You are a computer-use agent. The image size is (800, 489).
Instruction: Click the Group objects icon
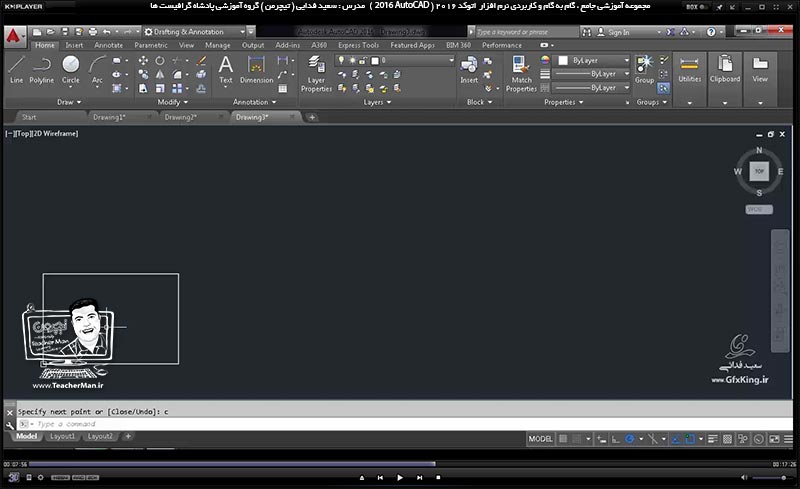point(644,69)
